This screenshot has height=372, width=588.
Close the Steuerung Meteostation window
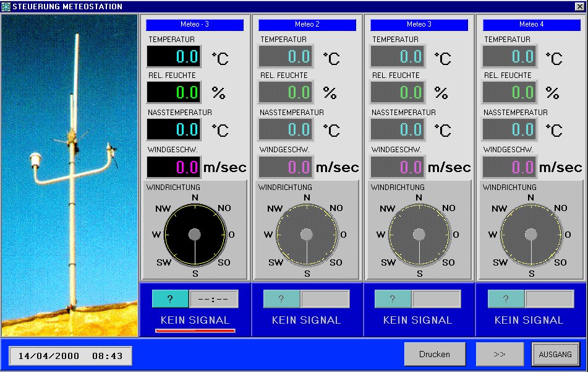coord(579,6)
